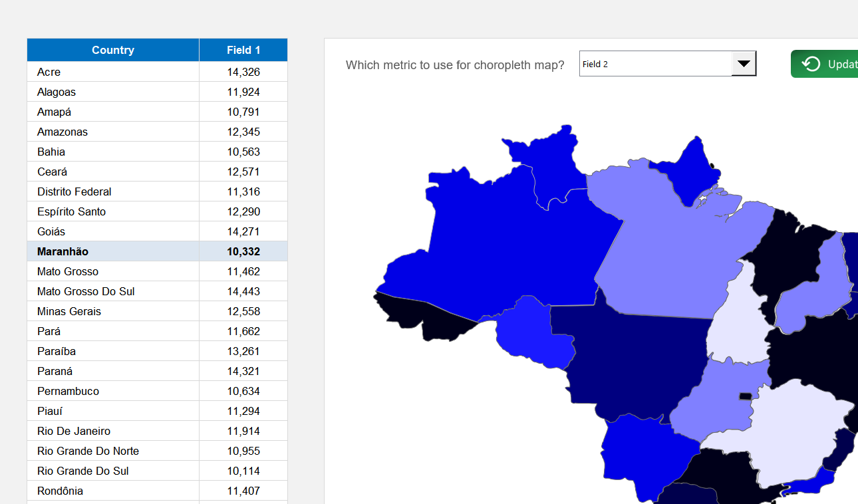Click the 14,443 value for Mato Grosso Do Sul
The width and height of the screenshot is (858, 504).
click(243, 291)
